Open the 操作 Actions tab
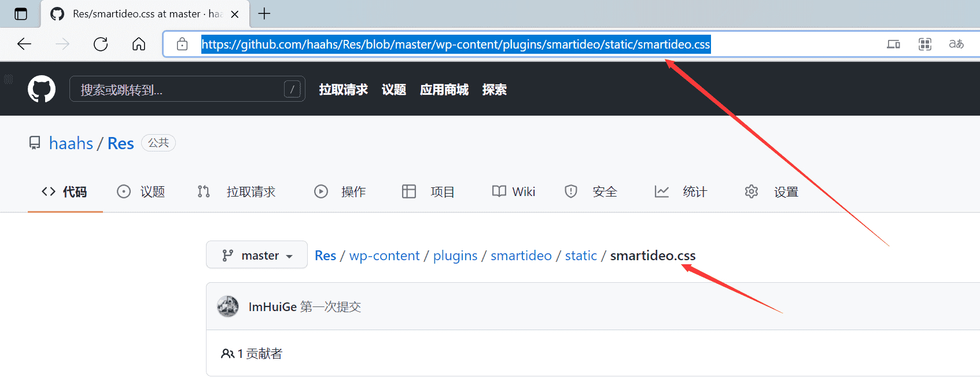Viewport: 980px width, 377px height. [x=340, y=192]
